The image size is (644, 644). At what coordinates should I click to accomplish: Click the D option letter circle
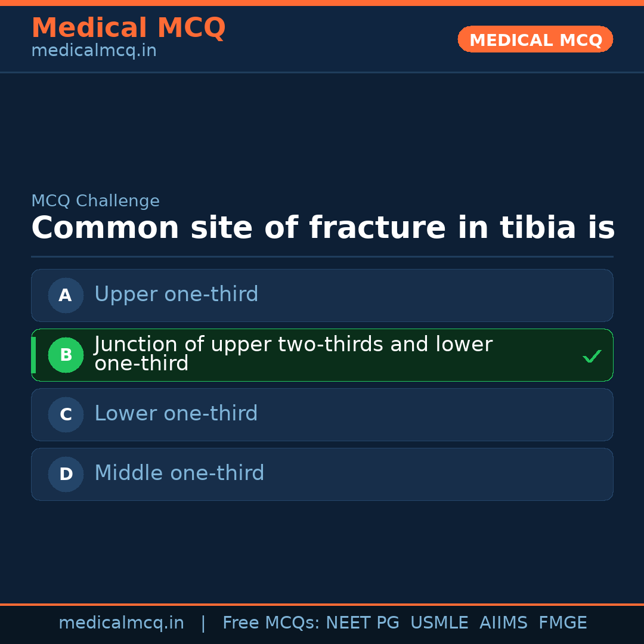[x=66, y=474]
